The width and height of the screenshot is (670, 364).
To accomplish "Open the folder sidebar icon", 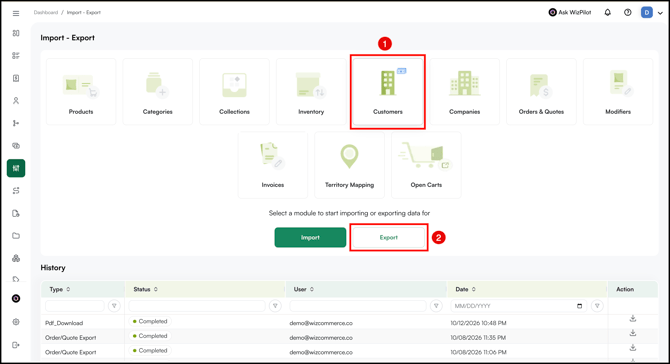I will point(16,236).
